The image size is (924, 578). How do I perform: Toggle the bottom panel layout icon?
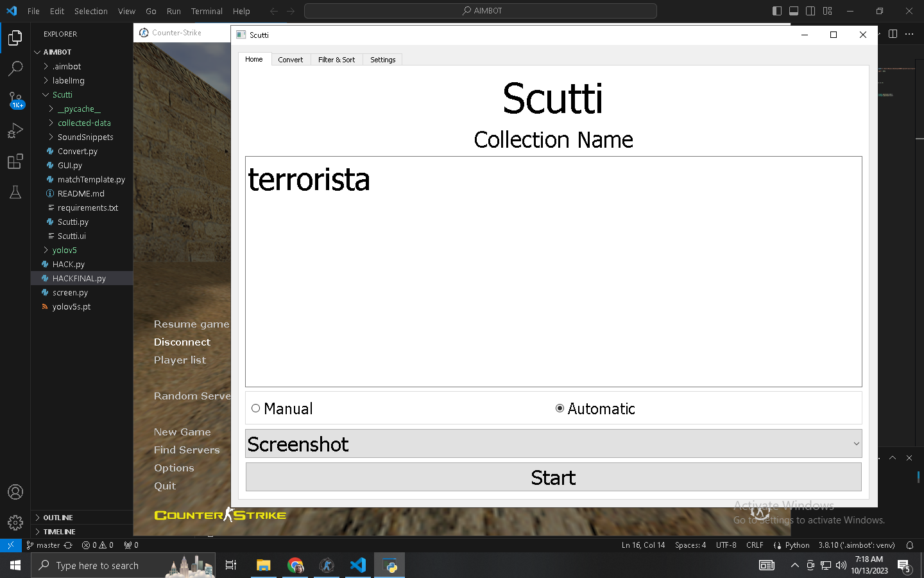(794, 10)
